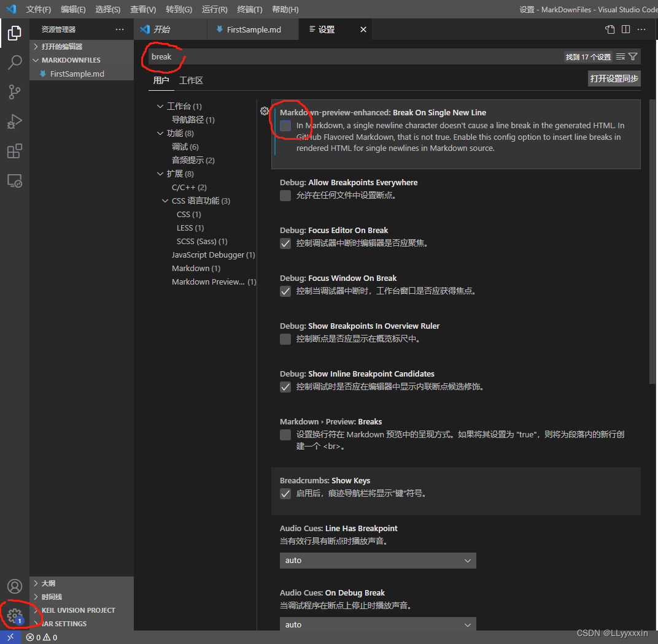The image size is (658, 644).
Task: Enable Break On Single New Line checkbox
Action: (285, 125)
